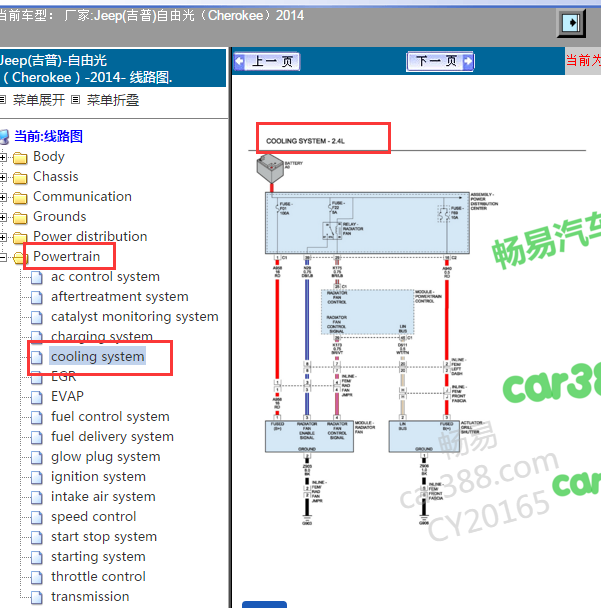
Task: Open the Body tree label
Action: [49, 157]
